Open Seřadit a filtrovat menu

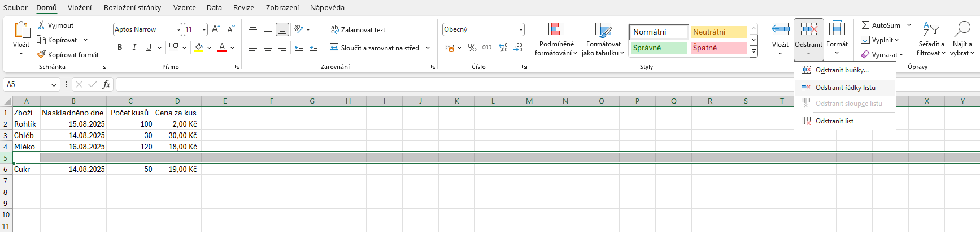coord(931,38)
